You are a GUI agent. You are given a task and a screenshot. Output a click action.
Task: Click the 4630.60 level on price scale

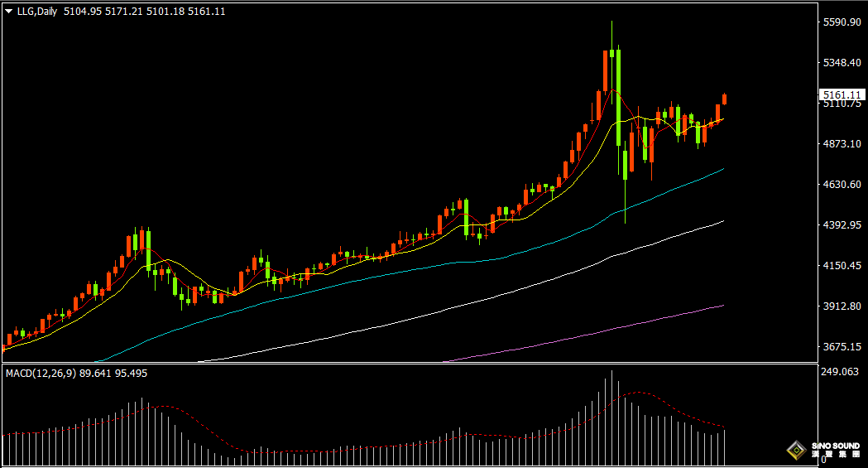tap(842, 185)
